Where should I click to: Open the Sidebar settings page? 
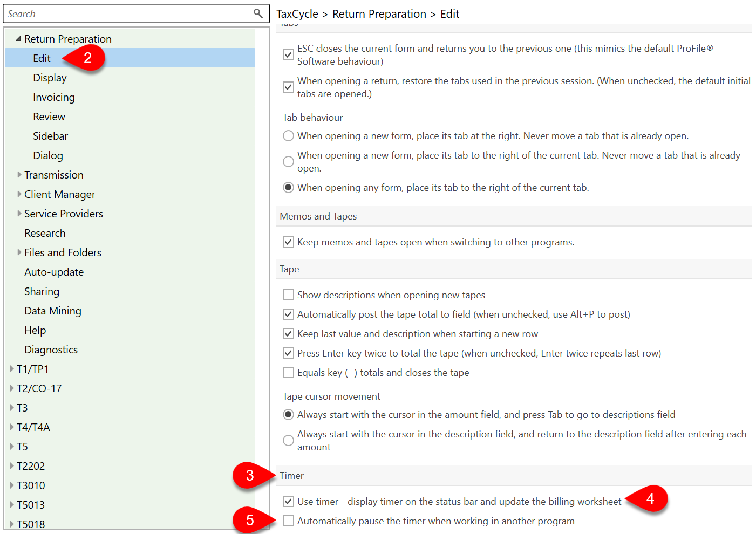click(x=50, y=136)
